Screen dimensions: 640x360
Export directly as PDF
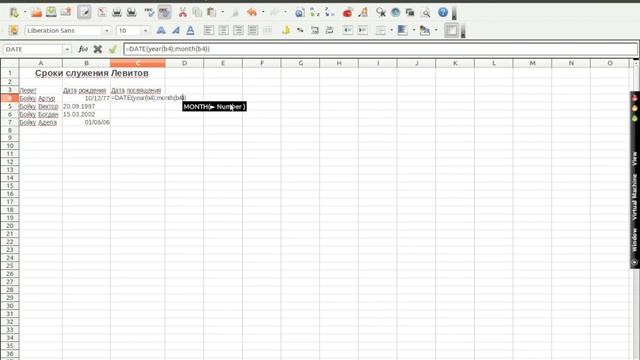pos(102,13)
